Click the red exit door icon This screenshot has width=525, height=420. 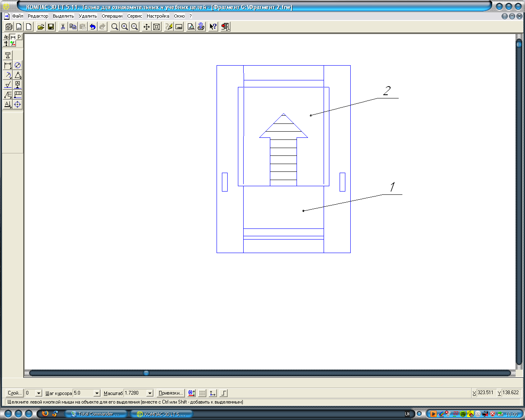click(225, 27)
